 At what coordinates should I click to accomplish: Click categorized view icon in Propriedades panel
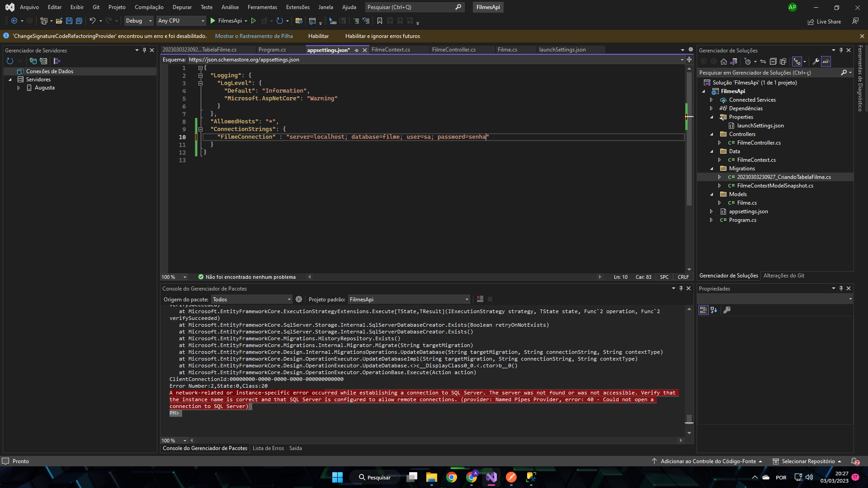[703, 310]
